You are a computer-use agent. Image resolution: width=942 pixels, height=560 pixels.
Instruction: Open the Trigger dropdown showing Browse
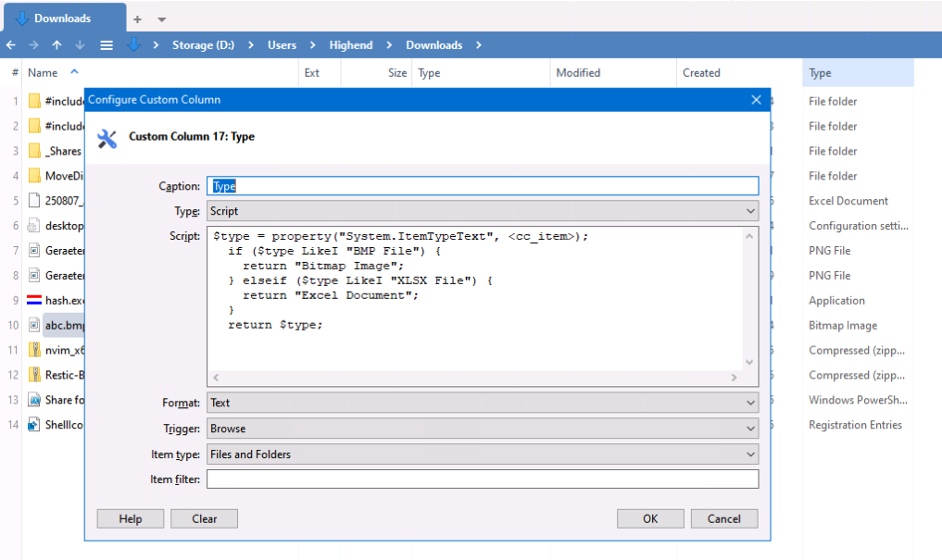pyautogui.click(x=482, y=429)
